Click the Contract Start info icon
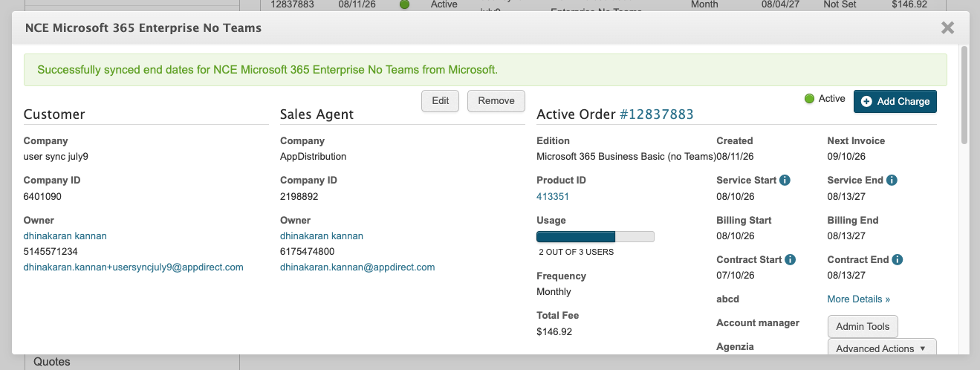980x370 pixels. [791, 260]
